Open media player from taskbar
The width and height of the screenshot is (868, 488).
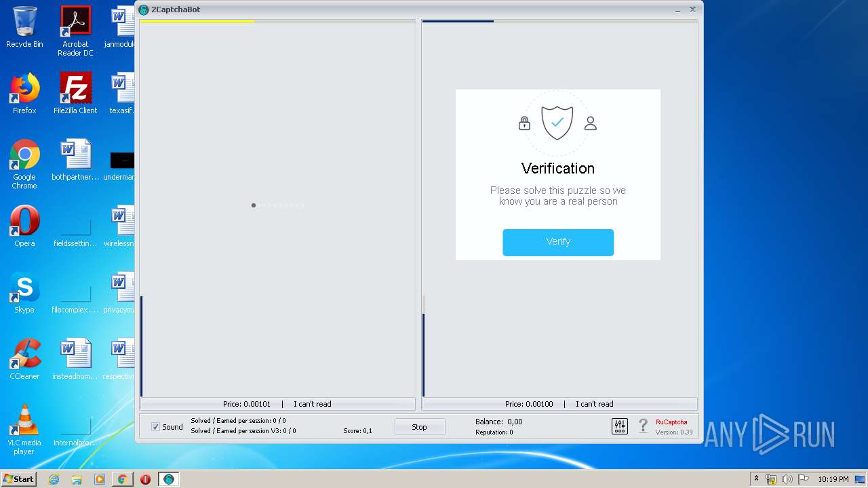[100, 479]
